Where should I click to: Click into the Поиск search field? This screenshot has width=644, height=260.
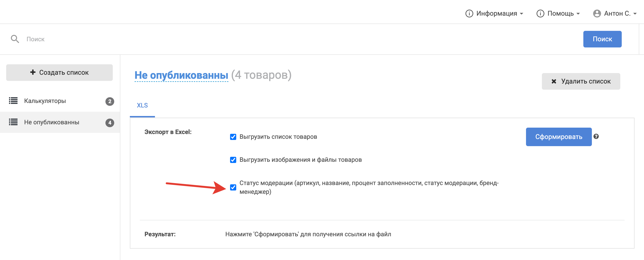[300, 39]
